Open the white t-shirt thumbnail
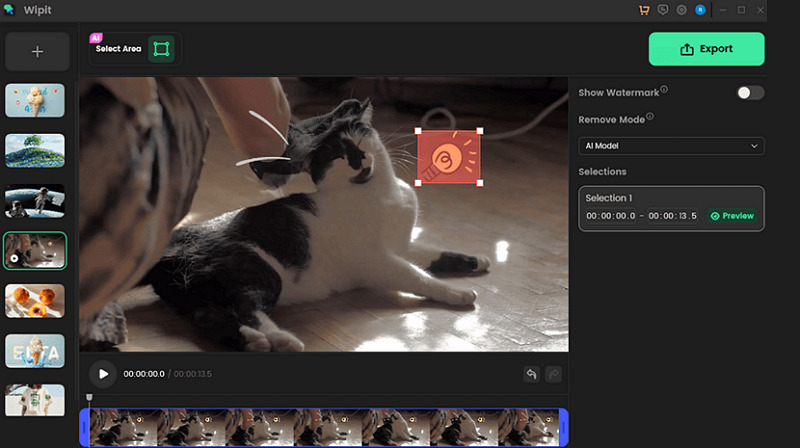800x448 pixels. click(x=35, y=400)
